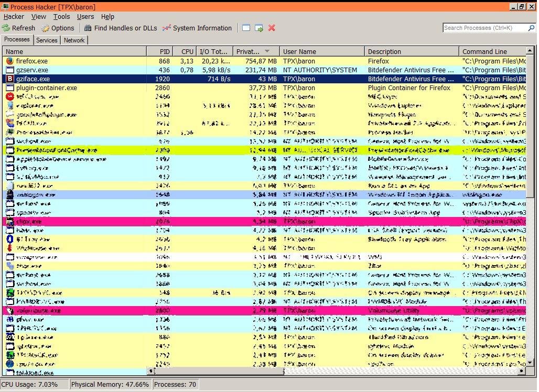539x392 pixels.
Task: Click the search magnifier icon
Action: [x=531, y=28]
